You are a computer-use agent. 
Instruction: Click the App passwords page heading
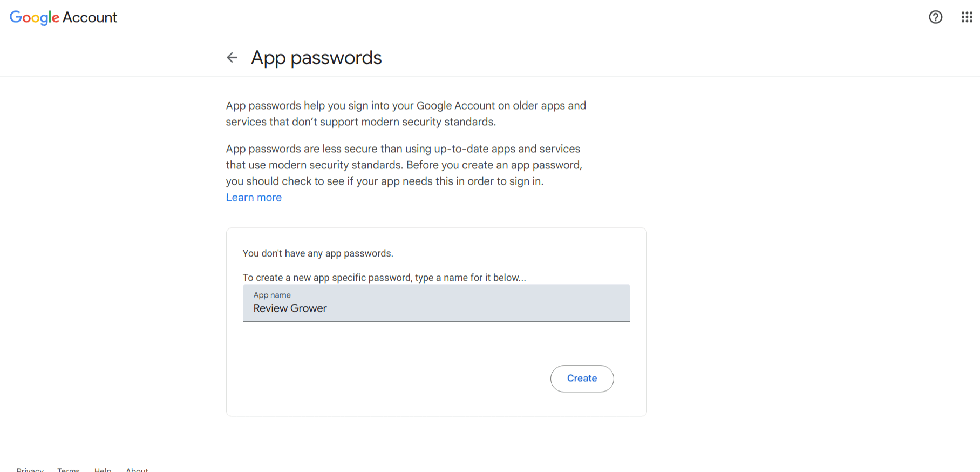316,58
